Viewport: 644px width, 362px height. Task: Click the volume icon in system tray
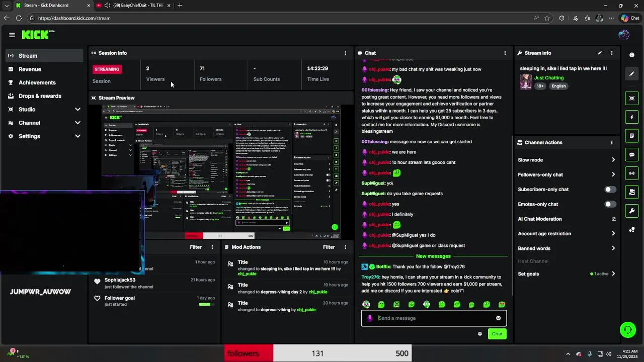pos(608,353)
